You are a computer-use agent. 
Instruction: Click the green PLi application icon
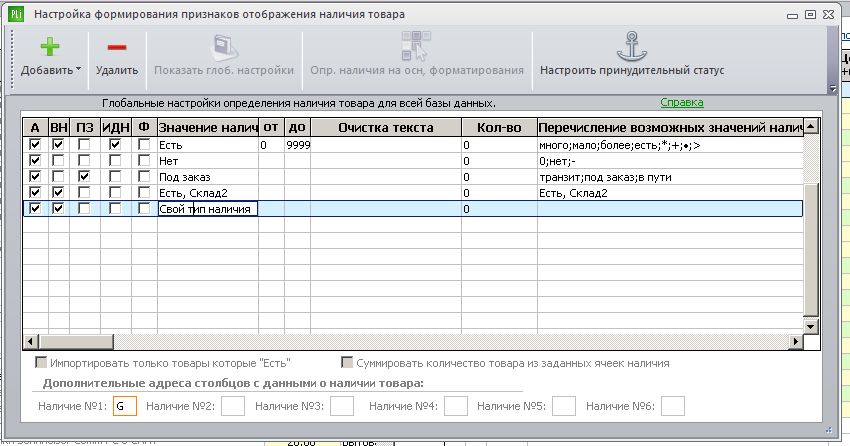tap(16, 14)
